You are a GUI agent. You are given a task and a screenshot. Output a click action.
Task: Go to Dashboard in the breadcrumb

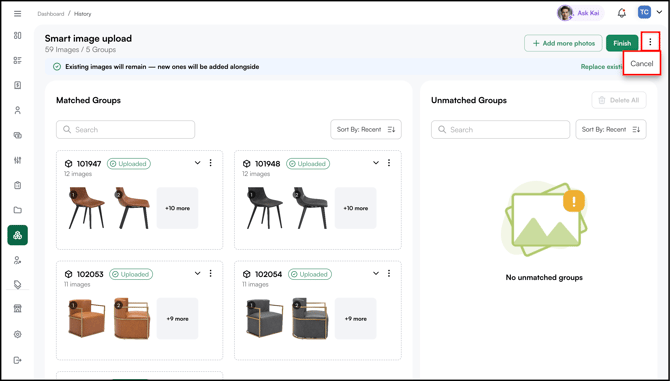50,14
